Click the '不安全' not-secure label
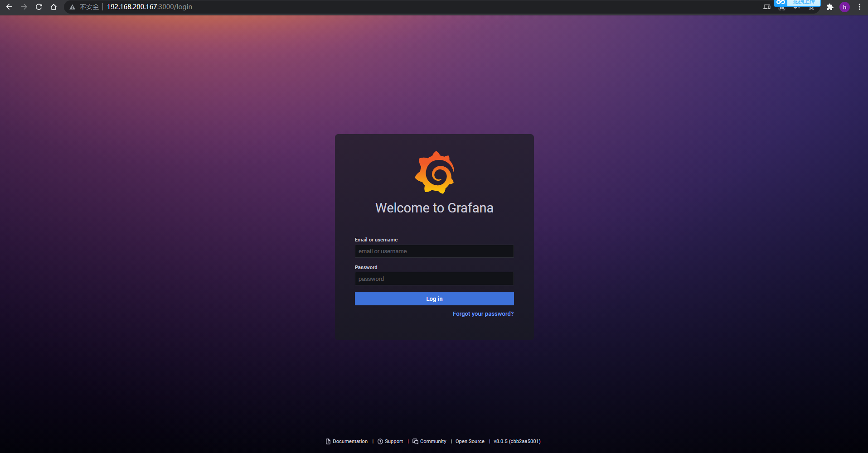Viewport: 868px width, 453px height. (89, 7)
